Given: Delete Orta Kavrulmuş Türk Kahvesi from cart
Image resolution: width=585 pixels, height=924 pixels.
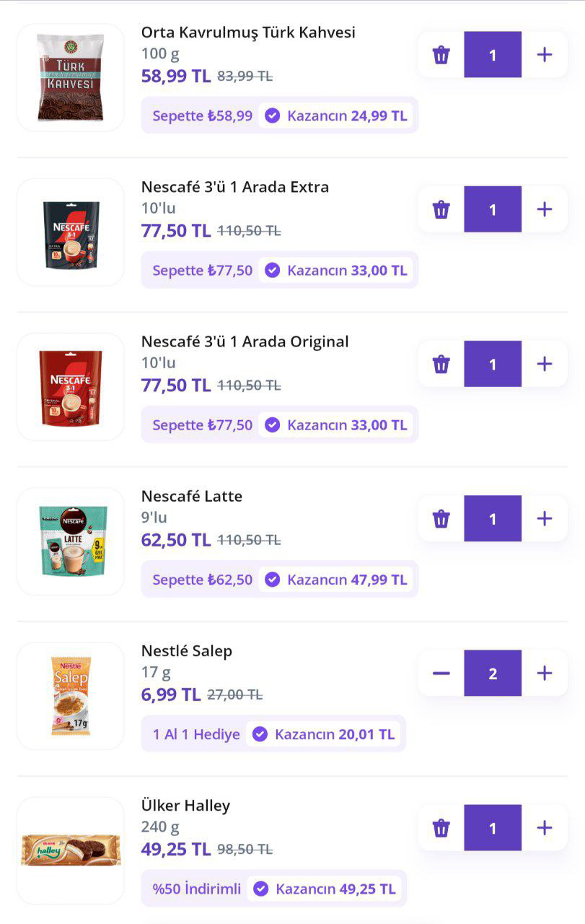Looking at the screenshot, I should point(441,55).
